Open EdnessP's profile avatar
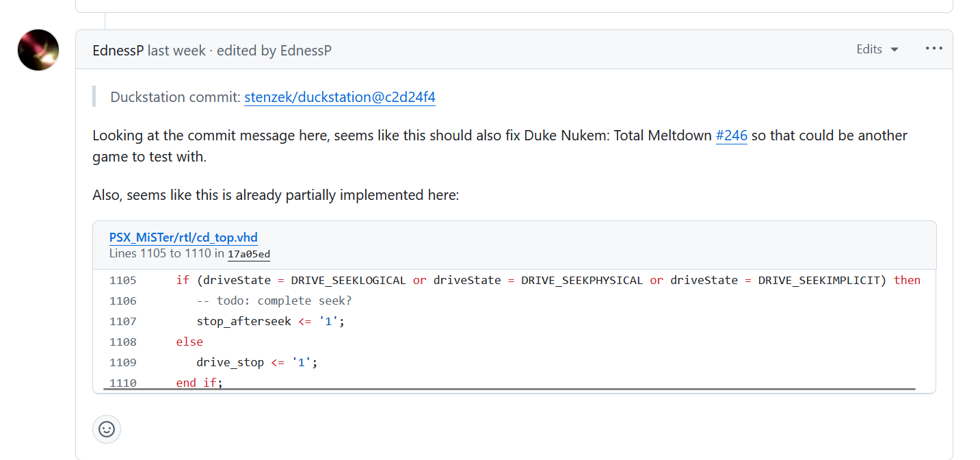 click(x=38, y=50)
